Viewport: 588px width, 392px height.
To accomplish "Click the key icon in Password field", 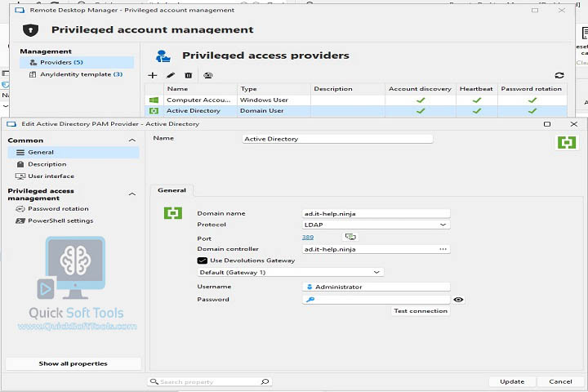I will [x=310, y=300].
